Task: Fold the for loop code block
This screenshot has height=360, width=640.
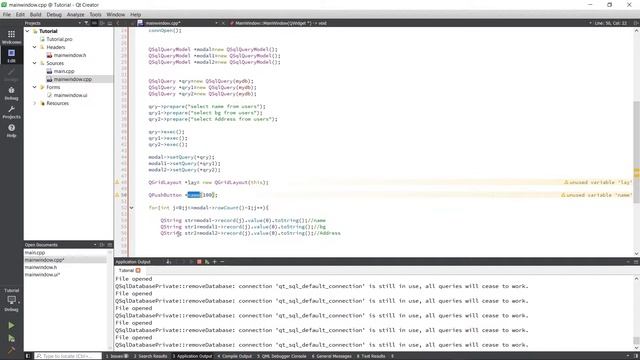Action: tap(131, 208)
